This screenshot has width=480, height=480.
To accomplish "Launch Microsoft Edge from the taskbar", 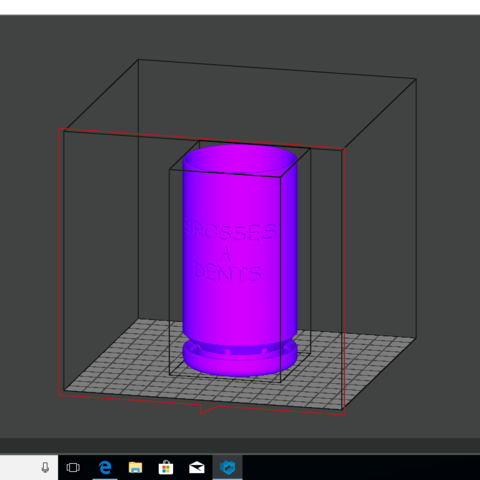I will [x=105, y=467].
